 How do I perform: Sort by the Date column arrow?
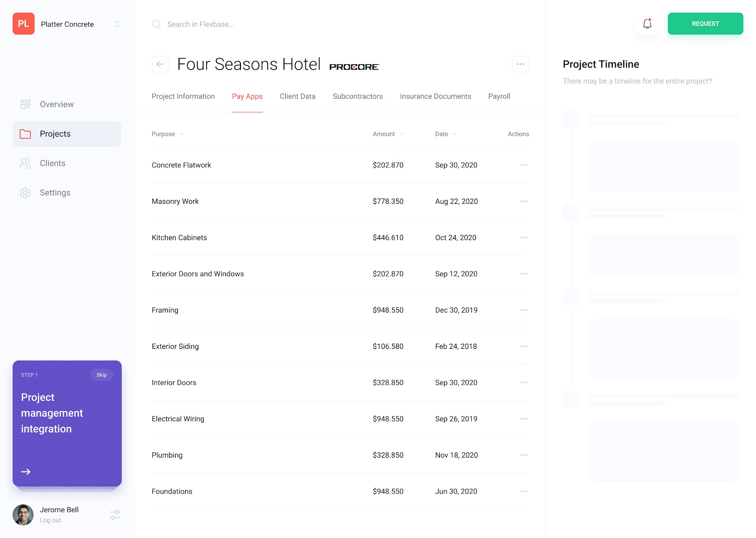(x=455, y=134)
